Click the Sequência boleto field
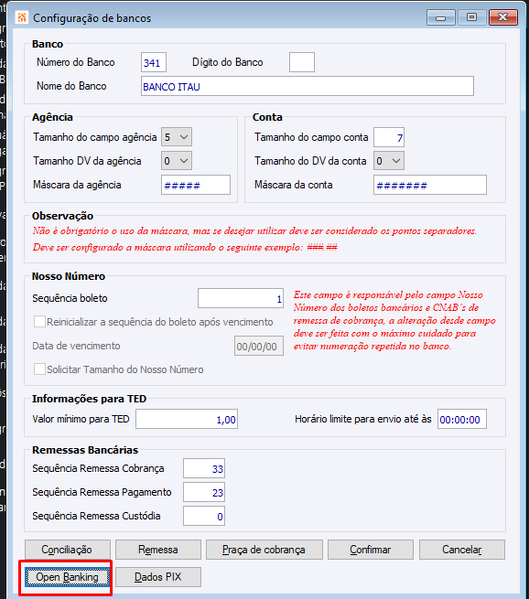Viewport: 529px width, 599px height. coord(241,298)
